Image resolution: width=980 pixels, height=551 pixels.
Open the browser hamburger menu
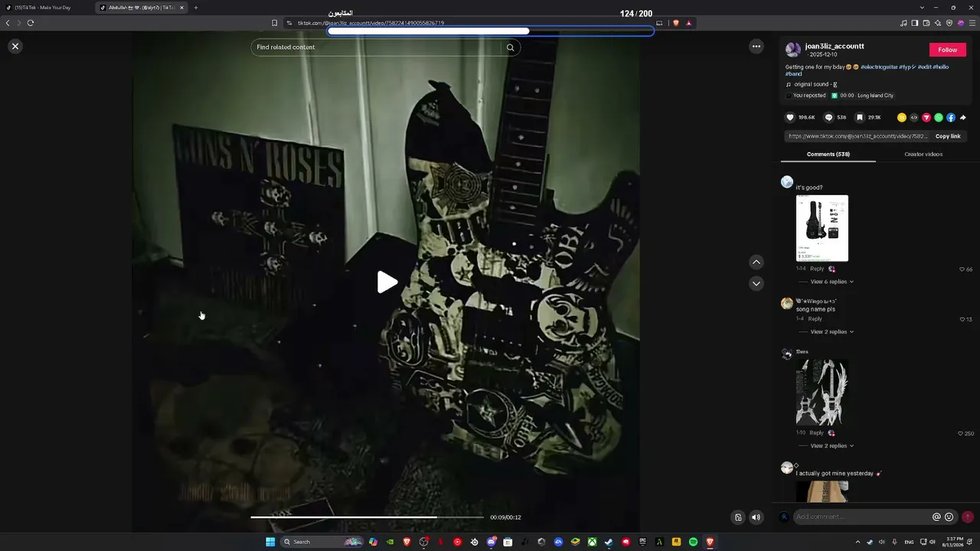pos(972,23)
